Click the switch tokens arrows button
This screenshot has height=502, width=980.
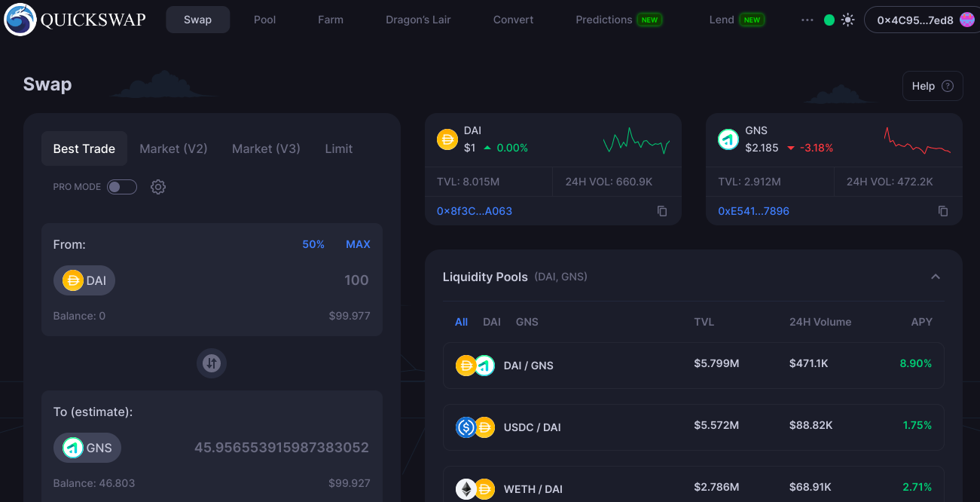pos(212,363)
